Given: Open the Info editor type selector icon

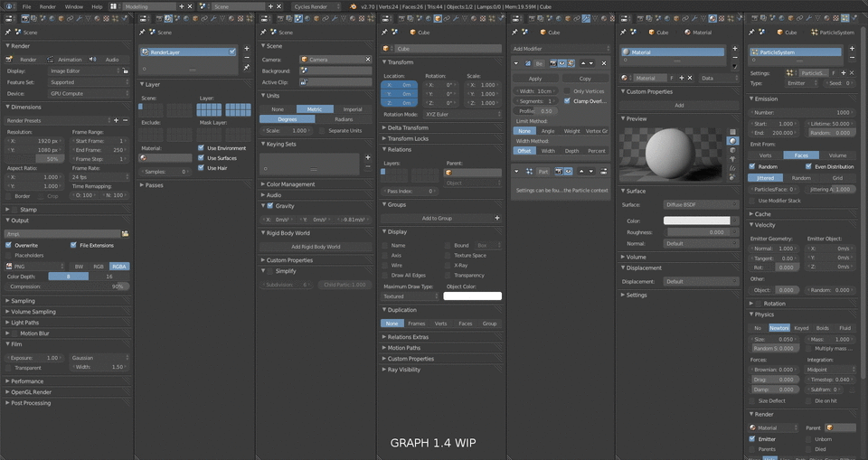Looking at the screenshot, I should point(9,6).
